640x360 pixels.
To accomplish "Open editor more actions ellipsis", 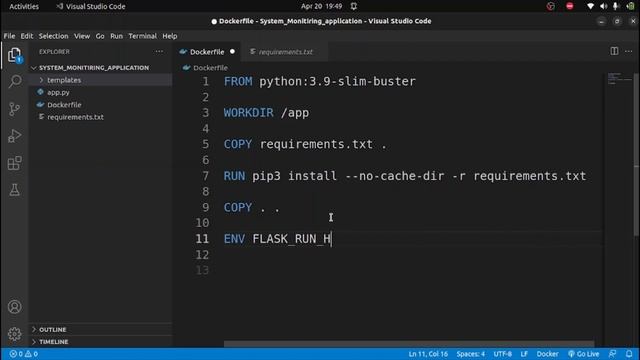I will point(629,51).
